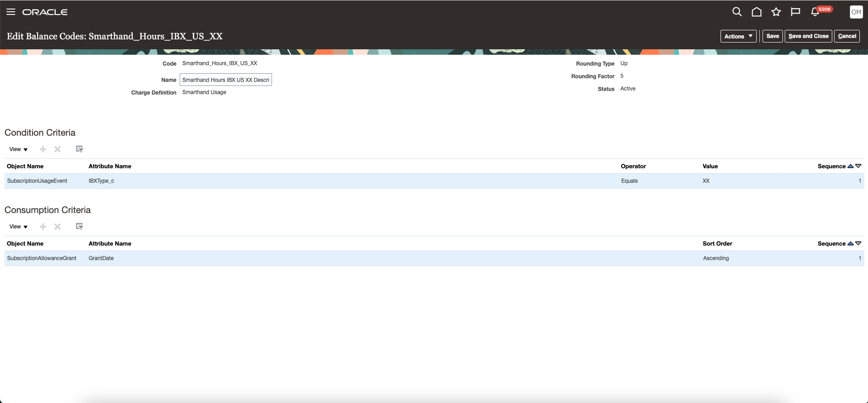Screen dimensions: 868x403
Task: Cancel editing the balance code
Action: (x=847, y=36)
